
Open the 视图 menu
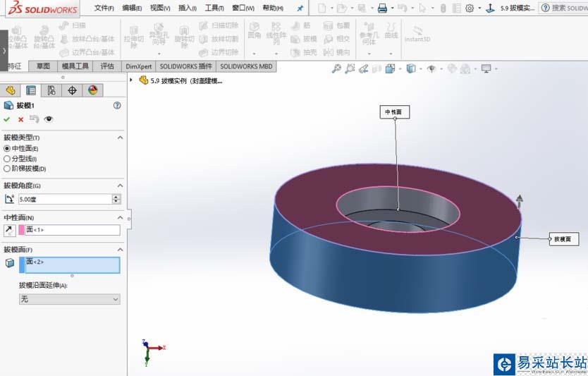(x=160, y=8)
